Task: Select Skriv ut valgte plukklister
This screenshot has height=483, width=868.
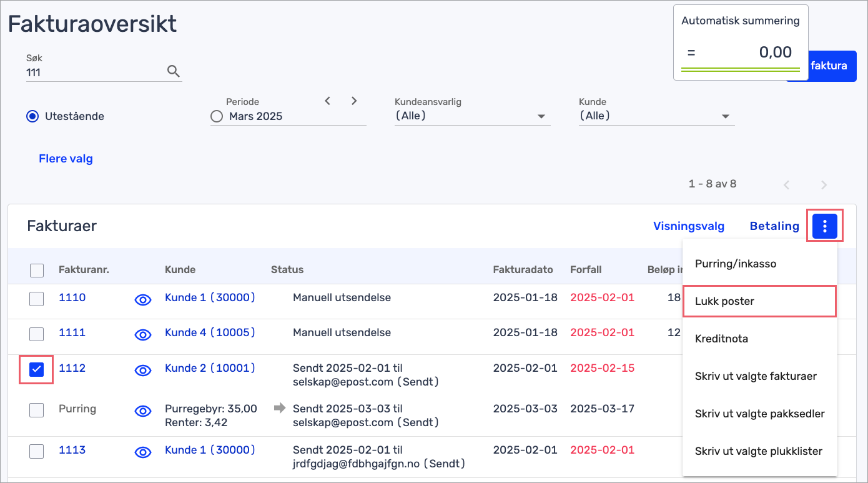Action: coord(759,451)
